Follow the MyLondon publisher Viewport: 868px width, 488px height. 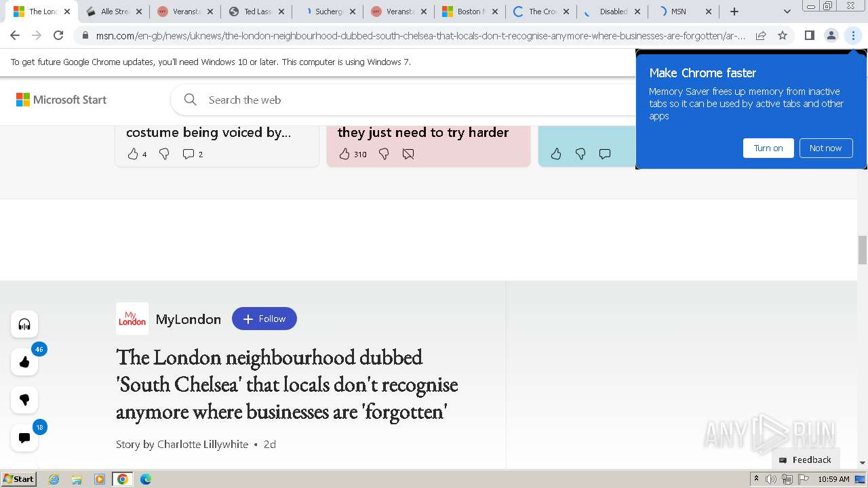(264, 319)
